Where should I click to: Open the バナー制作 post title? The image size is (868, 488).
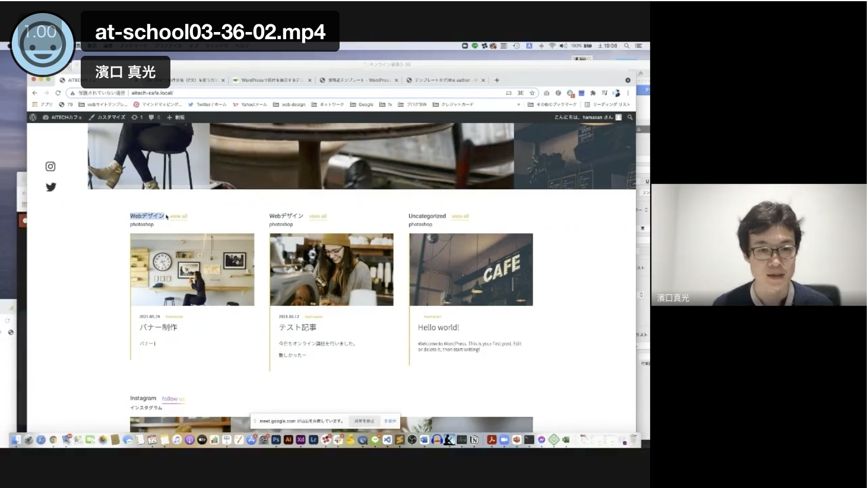pyautogui.click(x=158, y=327)
